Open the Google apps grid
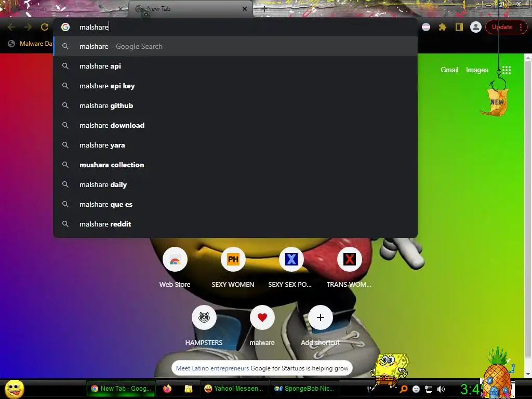Image resolution: width=532 pixels, height=399 pixels. click(507, 70)
